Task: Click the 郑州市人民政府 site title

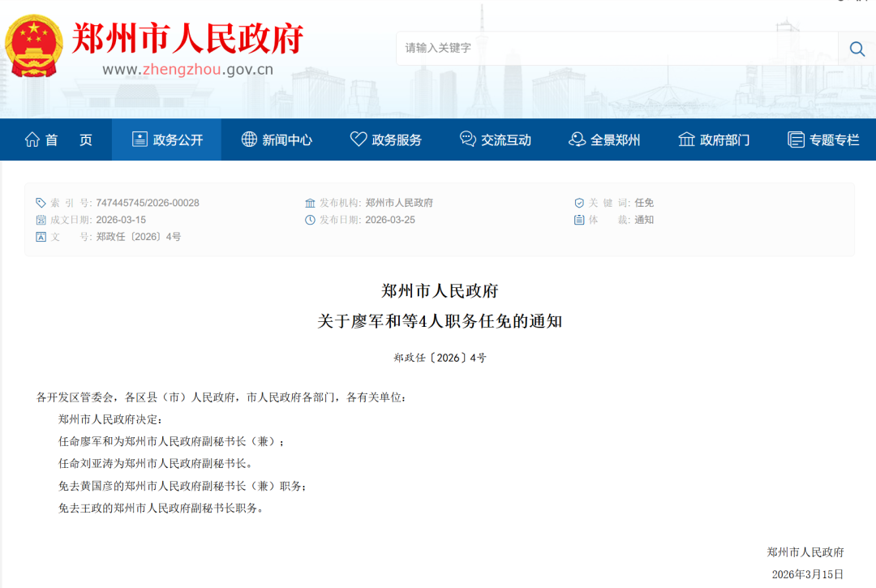Action: tap(187, 38)
